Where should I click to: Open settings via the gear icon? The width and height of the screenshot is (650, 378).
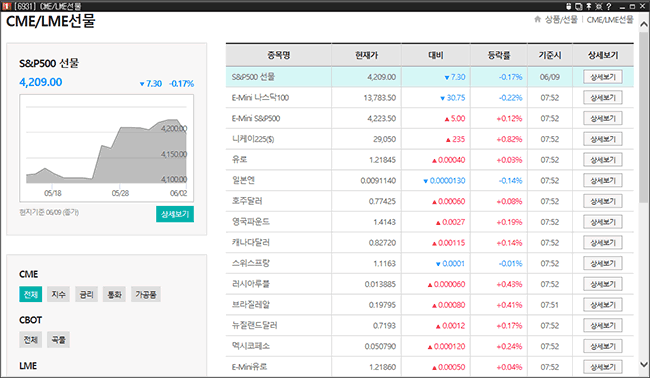[598, 6]
